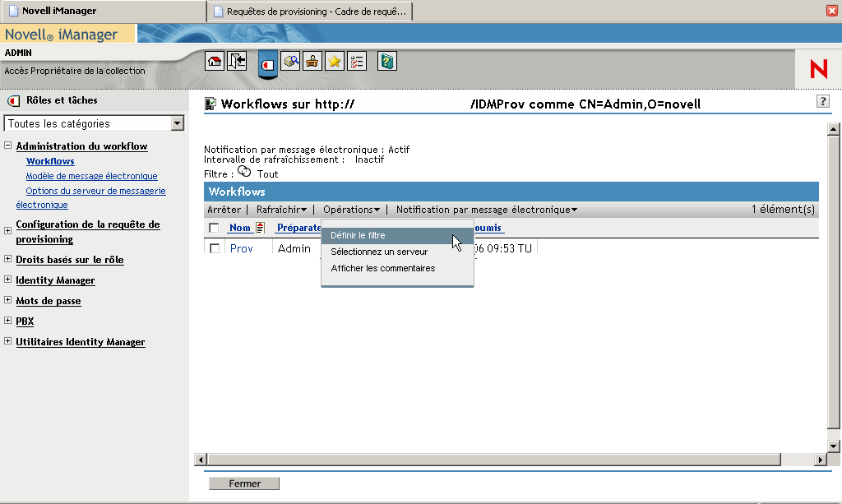Image resolution: width=842 pixels, height=504 pixels.
Task: Close the window with the red X
Action: (x=832, y=11)
